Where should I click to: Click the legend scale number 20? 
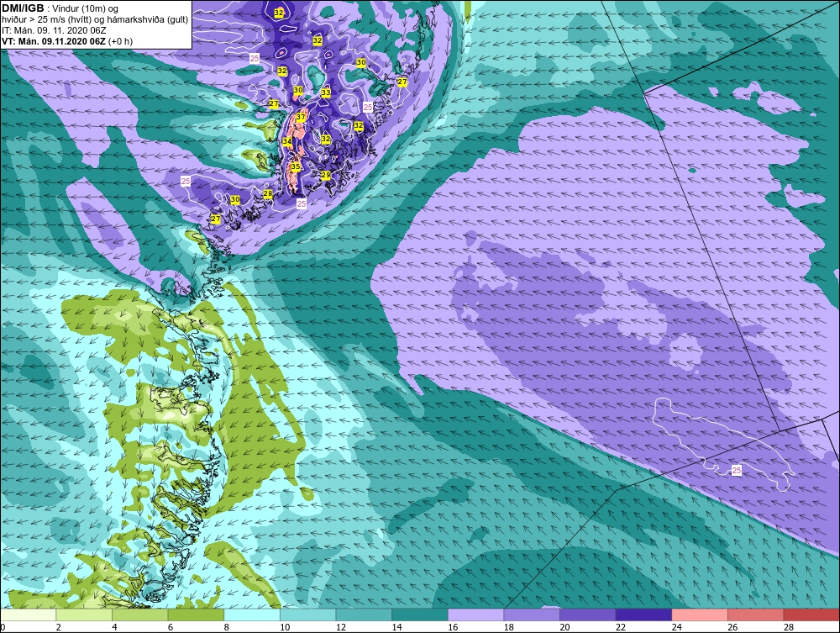click(x=564, y=627)
